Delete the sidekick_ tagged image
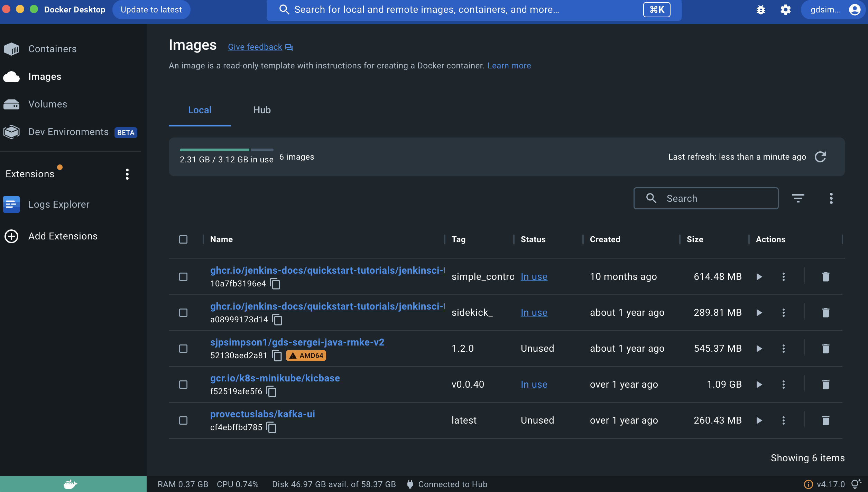 pyautogui.click(x=825, y=313)
